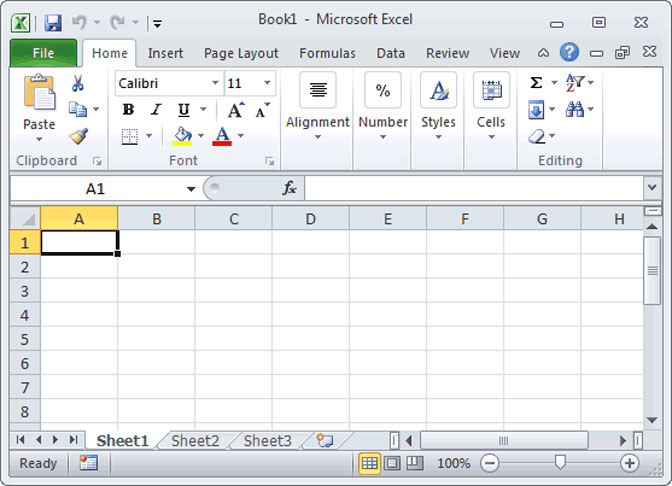
Task: Open the Help question mark
Action: (569, 52)
